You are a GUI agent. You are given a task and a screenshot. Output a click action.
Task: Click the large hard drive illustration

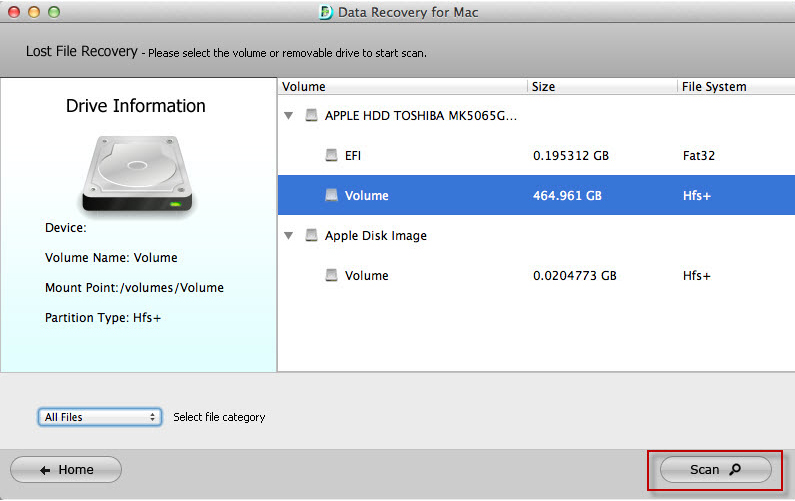point(136,174)
